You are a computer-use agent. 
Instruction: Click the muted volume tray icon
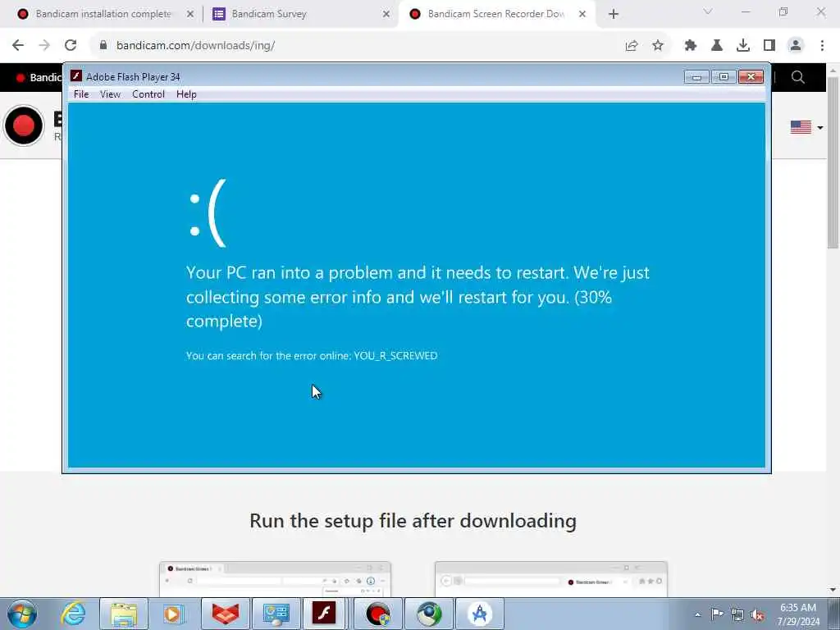pos(757,614)
